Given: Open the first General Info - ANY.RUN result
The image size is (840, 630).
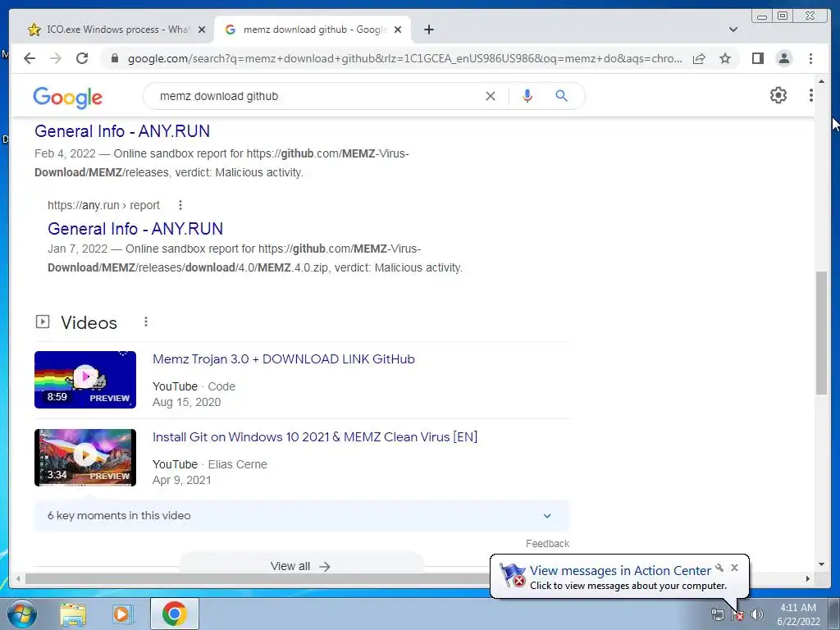Looking at the screenshot, I should [122, 131].
